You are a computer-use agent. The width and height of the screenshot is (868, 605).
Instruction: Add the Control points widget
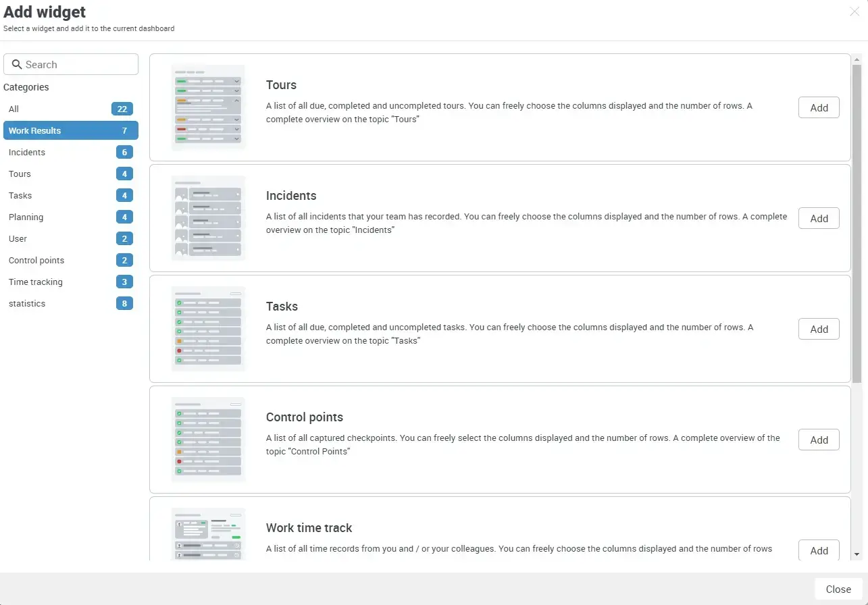coord(819,440)
